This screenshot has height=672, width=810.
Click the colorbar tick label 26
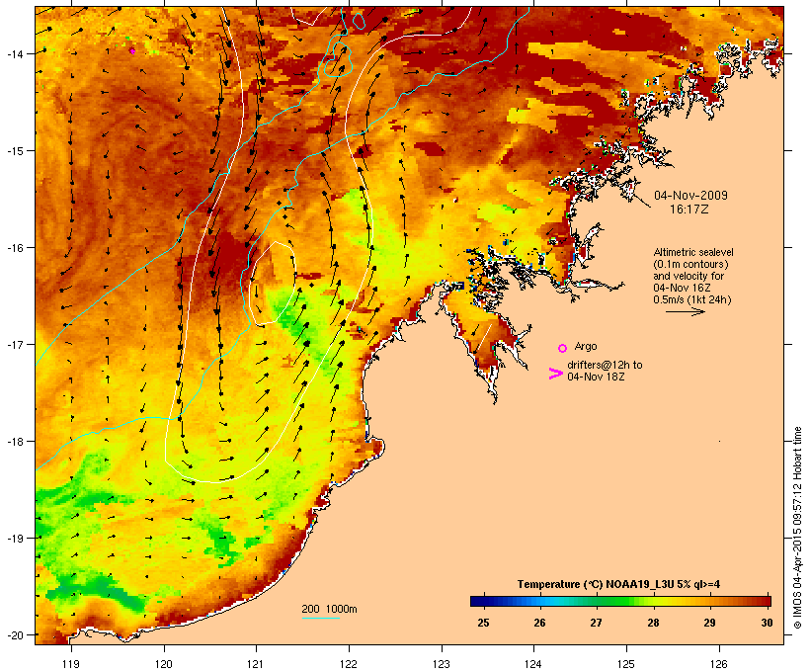point(539,623)
